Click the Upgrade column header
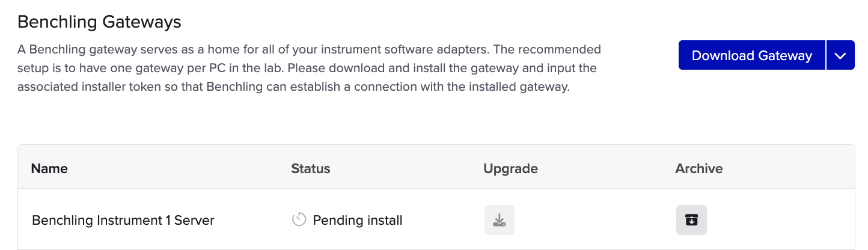 point(510,168)
